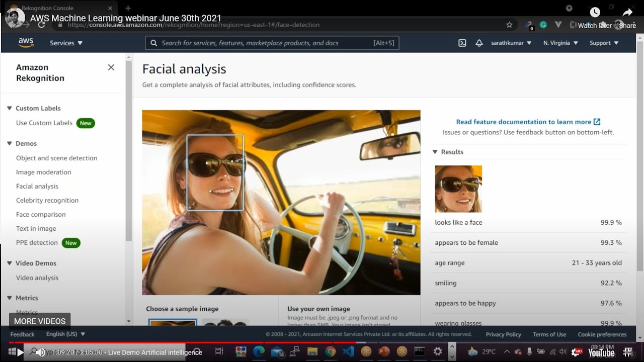644x362 pixels.
Task: Click the Grammarly extension icon
Action: 543,25
